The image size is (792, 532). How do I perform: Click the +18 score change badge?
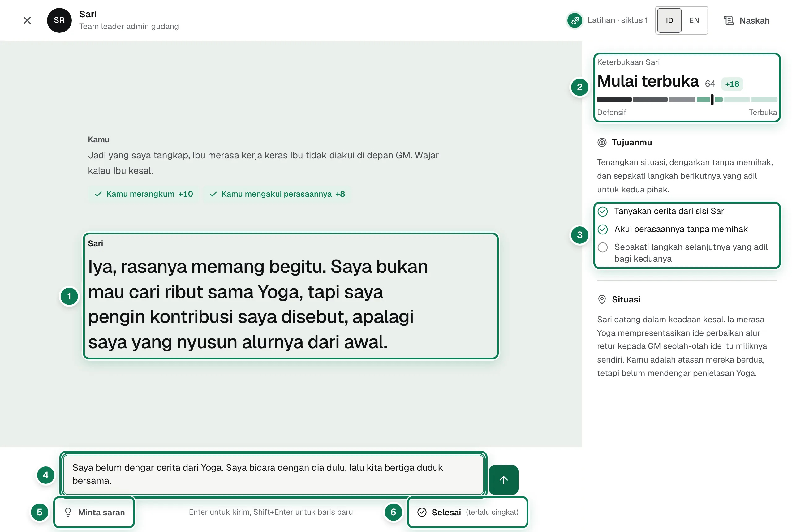point(732,84)
